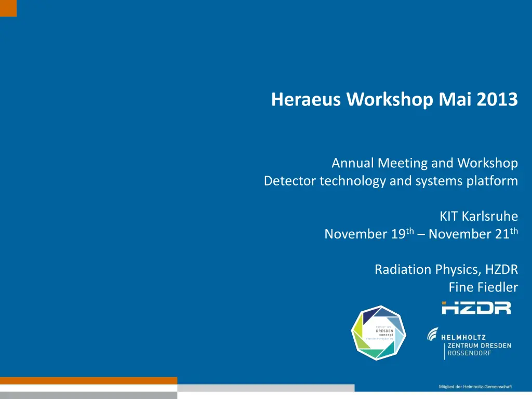Click the Annual Meeting and Workshop line
The image size is (532, 399).
point(424,163)
